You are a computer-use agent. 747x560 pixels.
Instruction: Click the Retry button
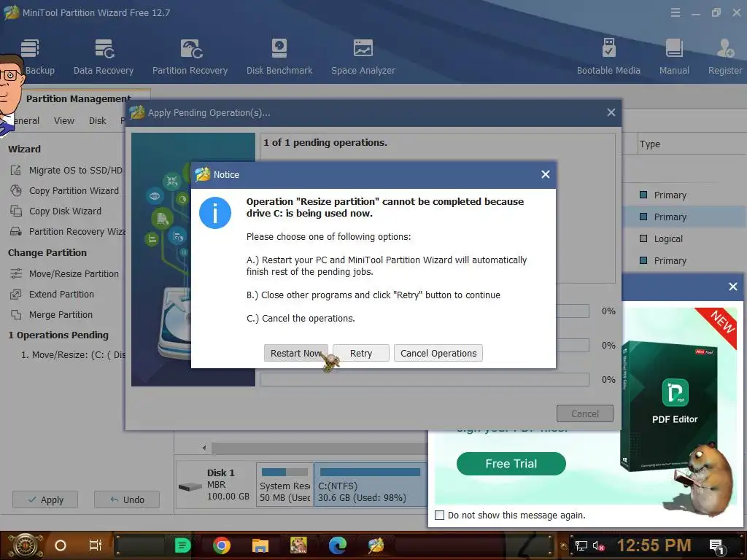pos(360,353)
